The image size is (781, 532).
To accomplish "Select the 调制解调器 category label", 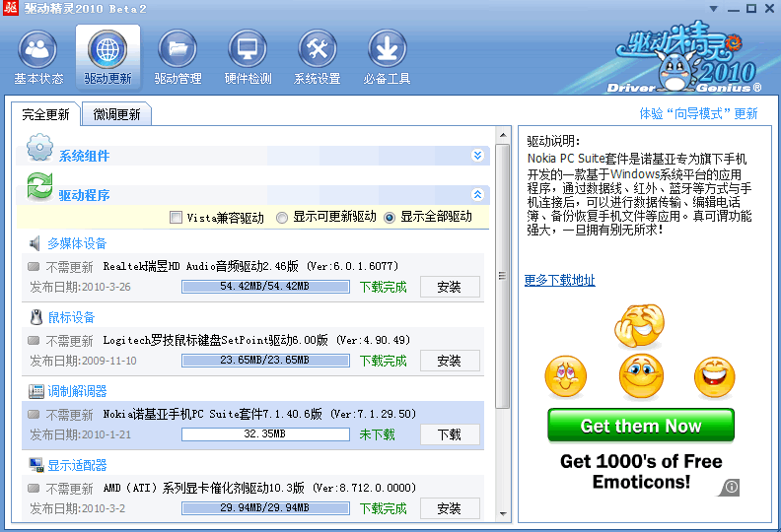I will point(77,391).
